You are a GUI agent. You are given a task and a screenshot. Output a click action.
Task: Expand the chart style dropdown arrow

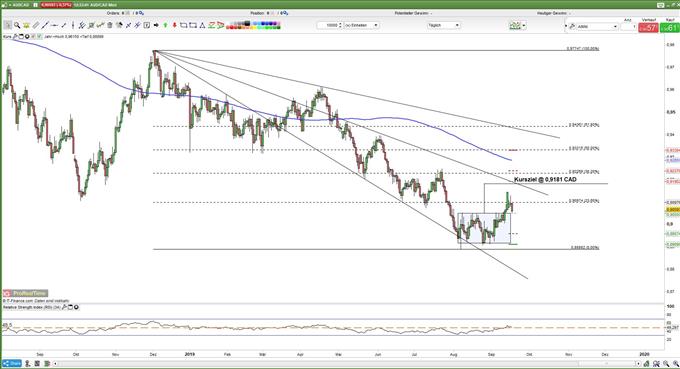(x=524, y=26)
